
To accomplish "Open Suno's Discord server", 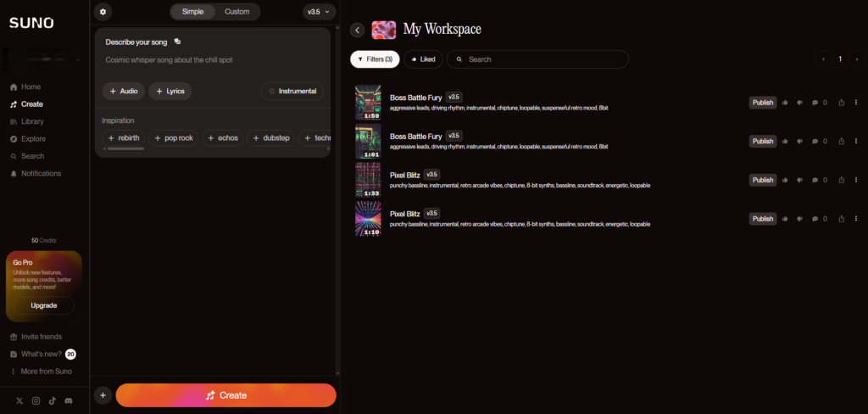I will pos(69,400).
